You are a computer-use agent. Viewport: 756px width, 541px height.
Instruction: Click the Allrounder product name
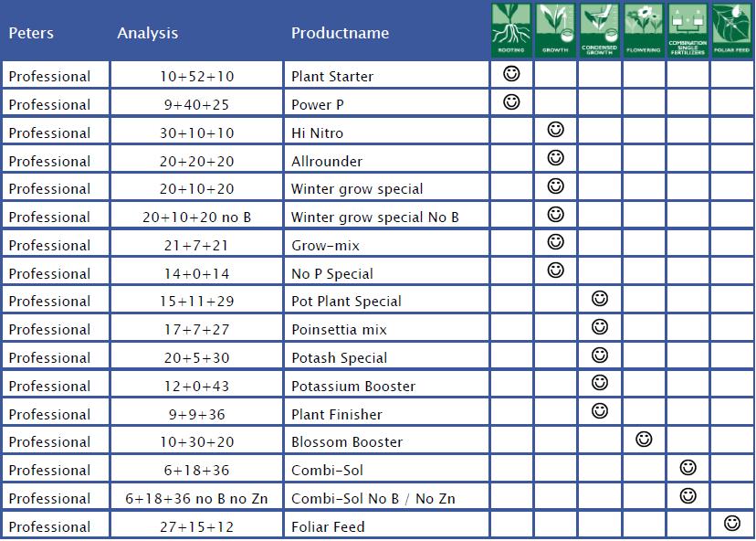pos(326,161)
